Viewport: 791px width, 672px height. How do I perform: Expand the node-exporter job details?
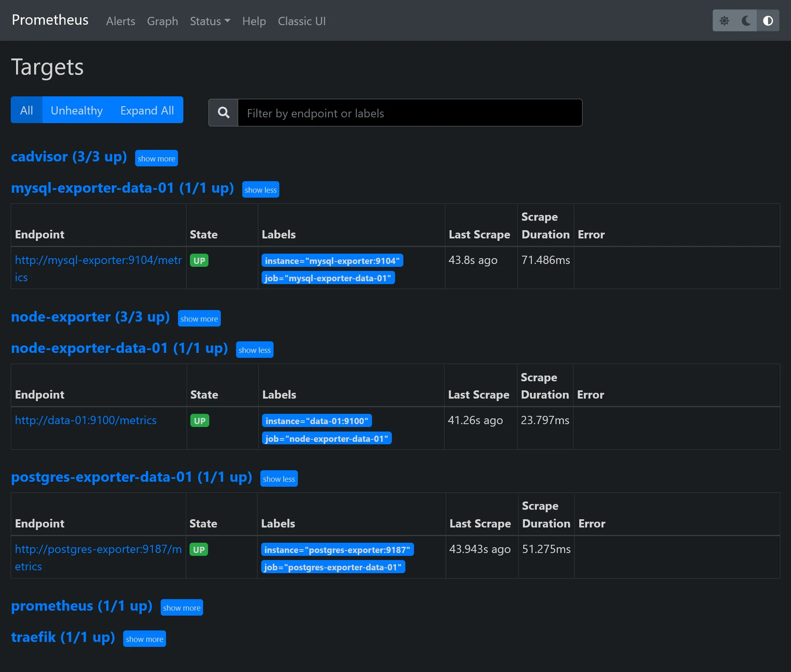(x=199, y=318)
